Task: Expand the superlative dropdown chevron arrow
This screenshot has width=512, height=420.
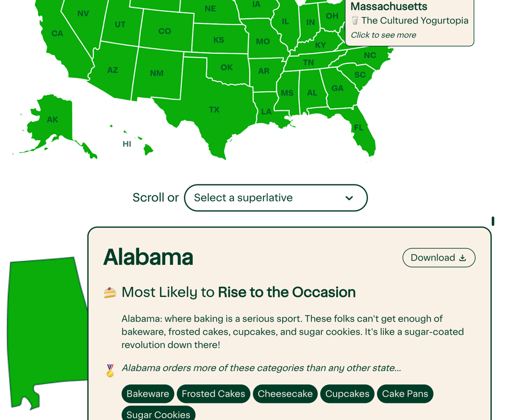Action: (349, 198)
